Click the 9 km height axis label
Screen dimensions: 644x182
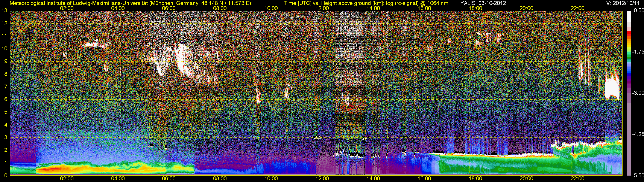[6, 61]
